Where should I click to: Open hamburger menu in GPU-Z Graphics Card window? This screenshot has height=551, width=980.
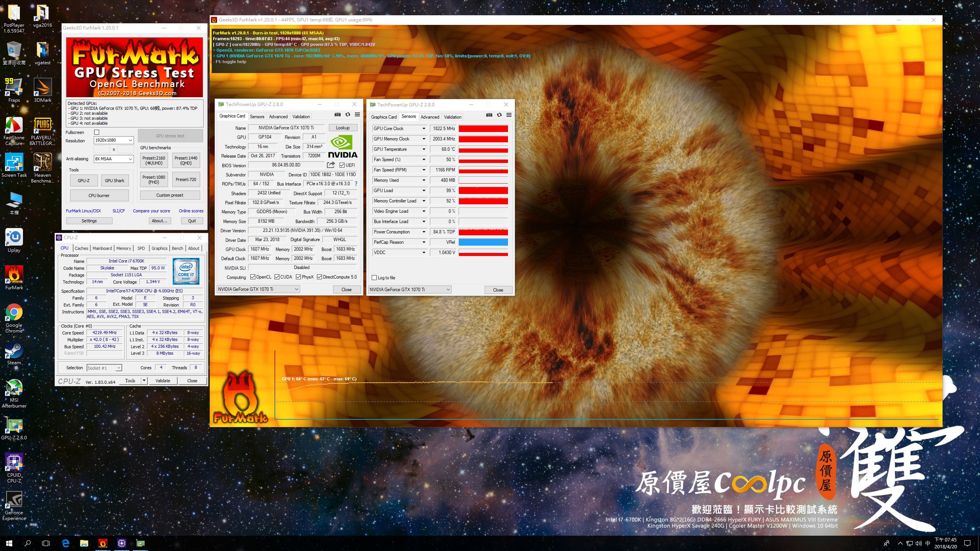coord(357,114)
